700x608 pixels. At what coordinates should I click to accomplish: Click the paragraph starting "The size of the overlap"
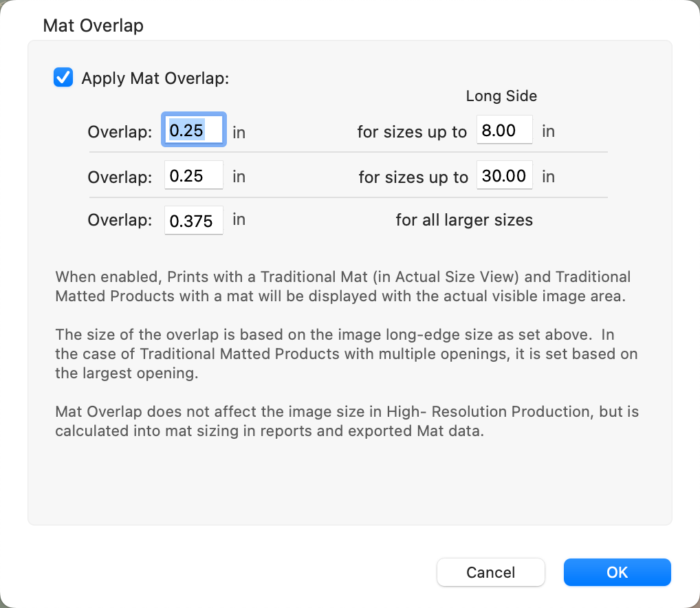click(x=346, y=354)
